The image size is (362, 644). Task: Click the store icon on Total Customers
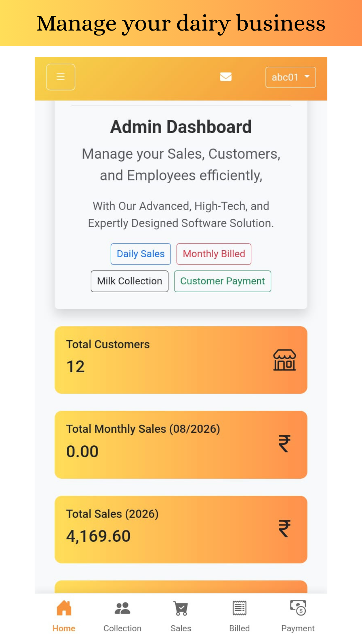point(285,360)
